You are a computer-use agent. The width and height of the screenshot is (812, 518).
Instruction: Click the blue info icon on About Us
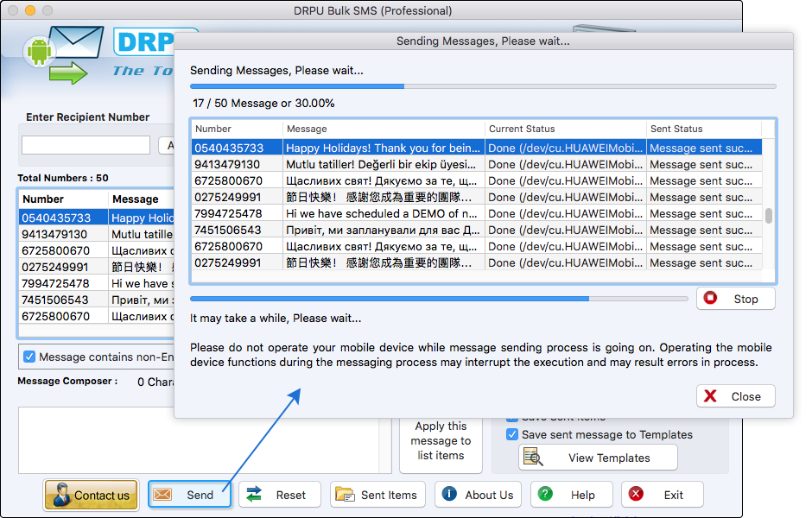pos(449,494)
